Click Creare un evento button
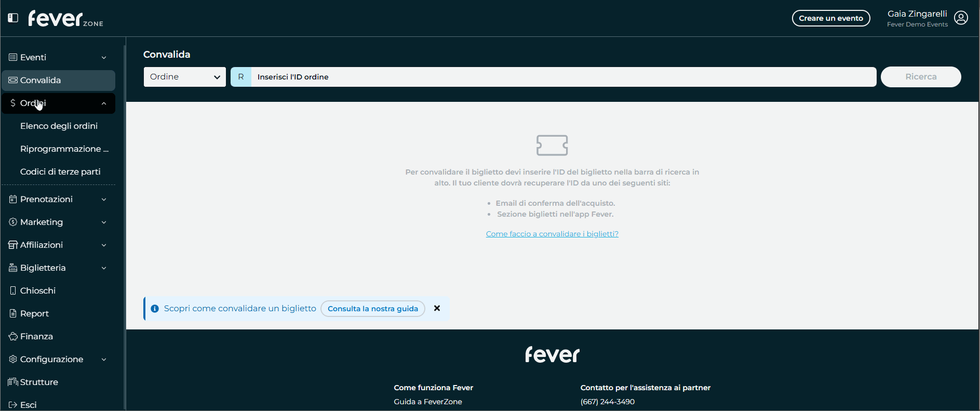Viewport: 980px width, 411px height. click(831, 18)
